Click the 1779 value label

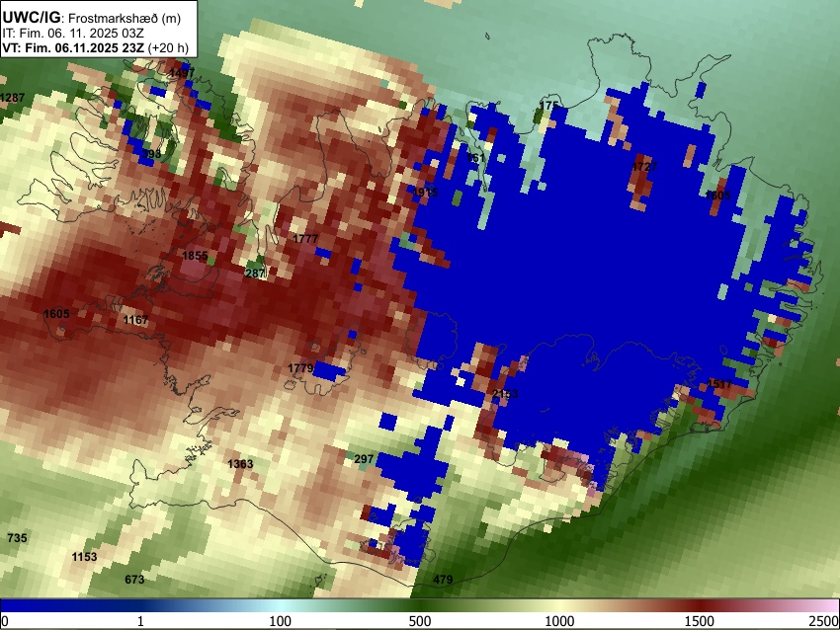pyautogui.click(x=300, y=368)
